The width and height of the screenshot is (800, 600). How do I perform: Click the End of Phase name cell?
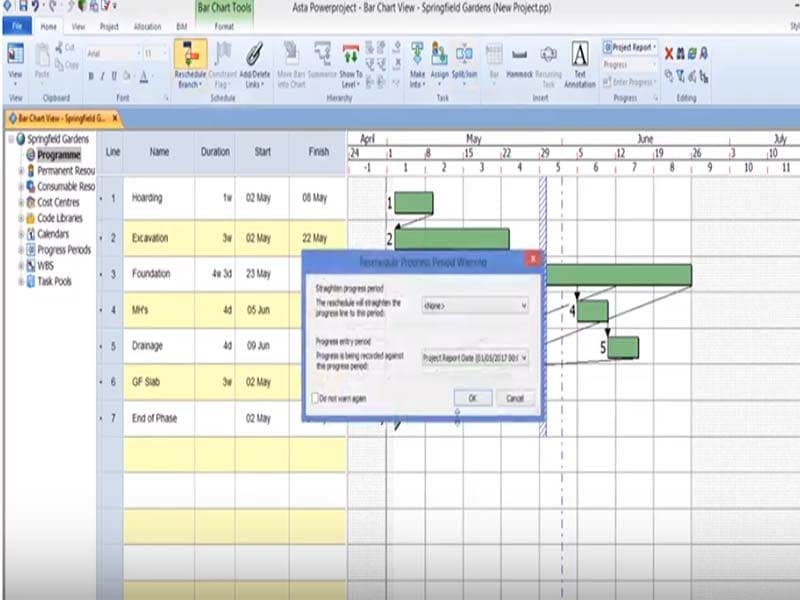(x=159, y=418)
